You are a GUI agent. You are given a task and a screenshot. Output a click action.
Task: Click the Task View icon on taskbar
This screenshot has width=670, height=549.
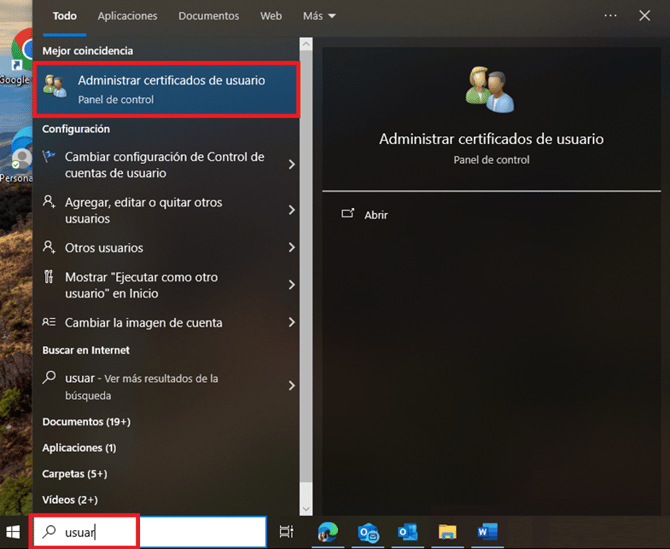tap(286, 532)
